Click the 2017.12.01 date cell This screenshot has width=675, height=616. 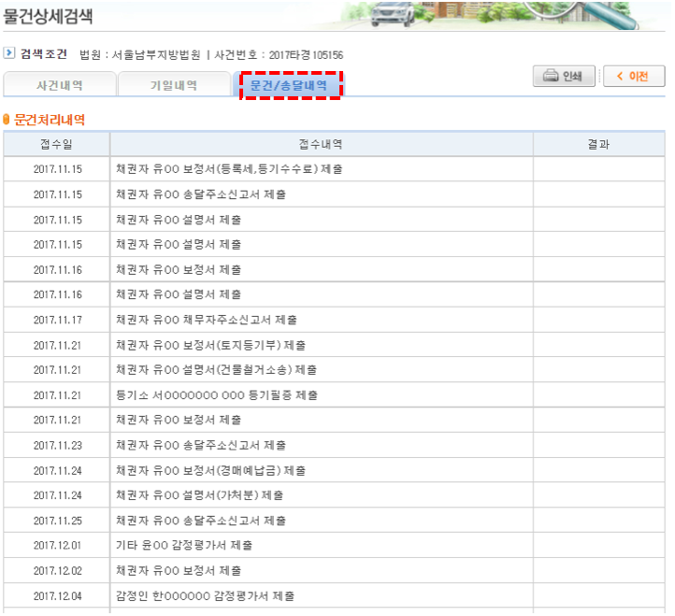click(x=57, y=545)
